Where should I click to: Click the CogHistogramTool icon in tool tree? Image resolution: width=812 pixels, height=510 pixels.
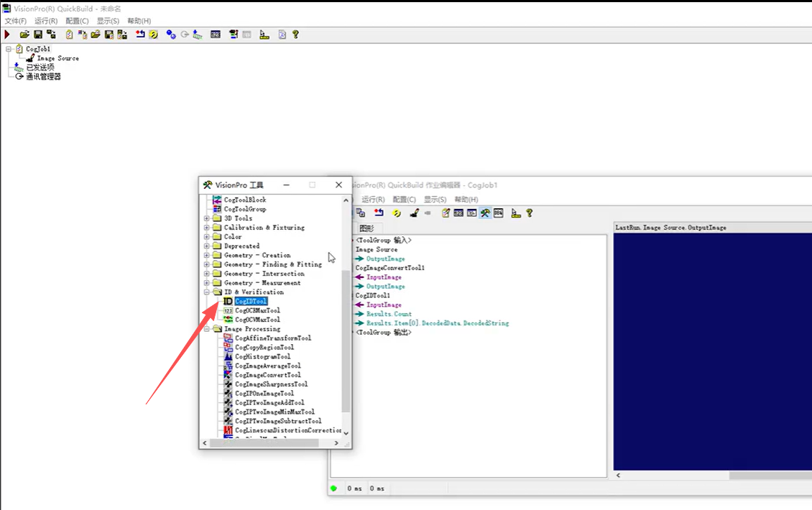(x=228, y=357)
